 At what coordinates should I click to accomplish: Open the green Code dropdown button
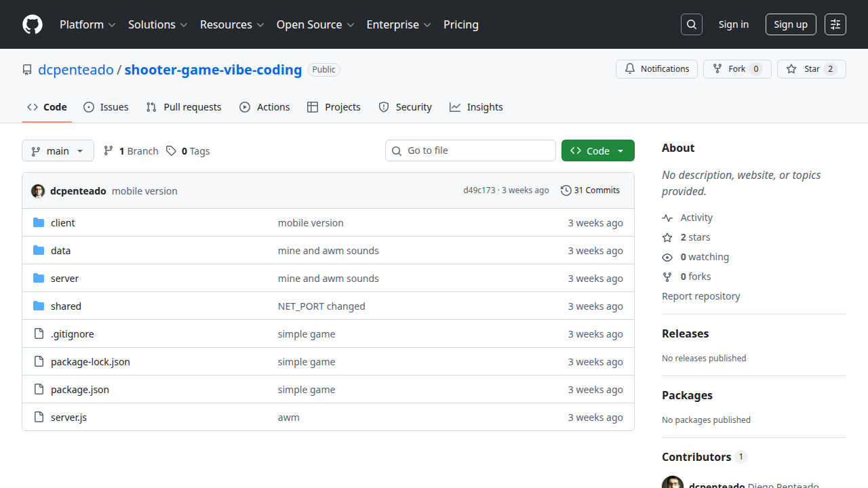pos(598,150)
